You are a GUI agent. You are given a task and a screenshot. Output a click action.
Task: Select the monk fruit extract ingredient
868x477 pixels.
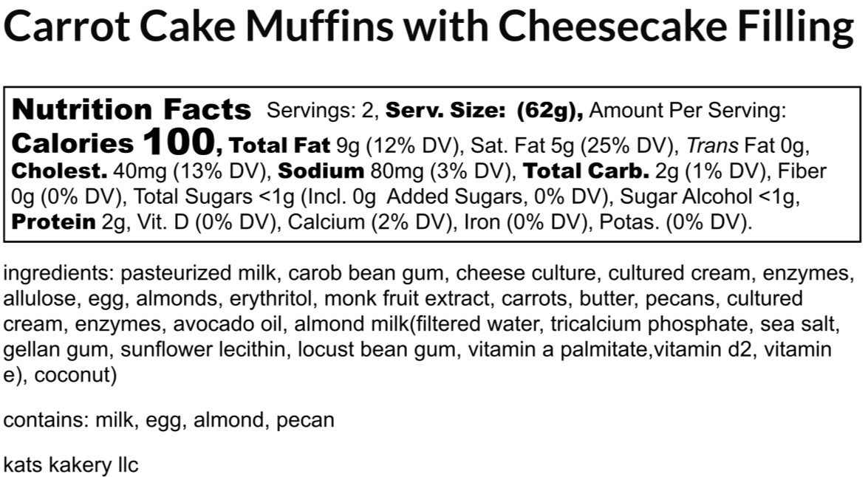click(x=408, y=298)
